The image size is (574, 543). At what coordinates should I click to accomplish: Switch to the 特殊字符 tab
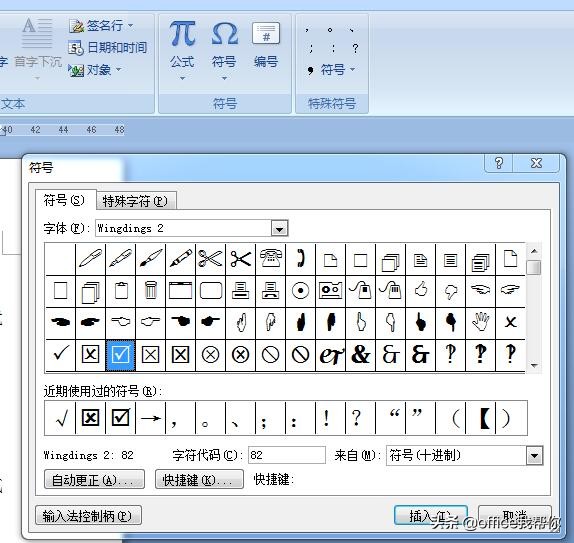(135, 201)
